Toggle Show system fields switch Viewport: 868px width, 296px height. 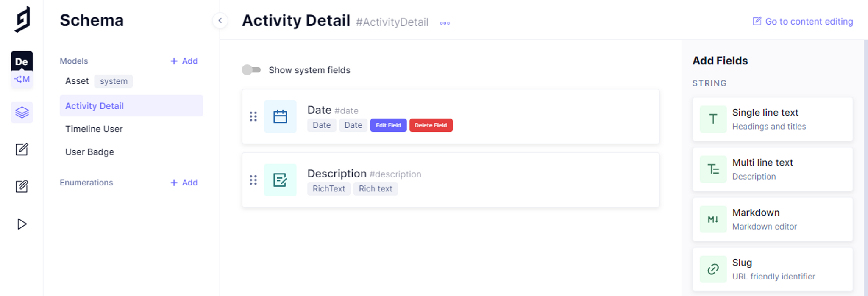click(x=251, y=70)
